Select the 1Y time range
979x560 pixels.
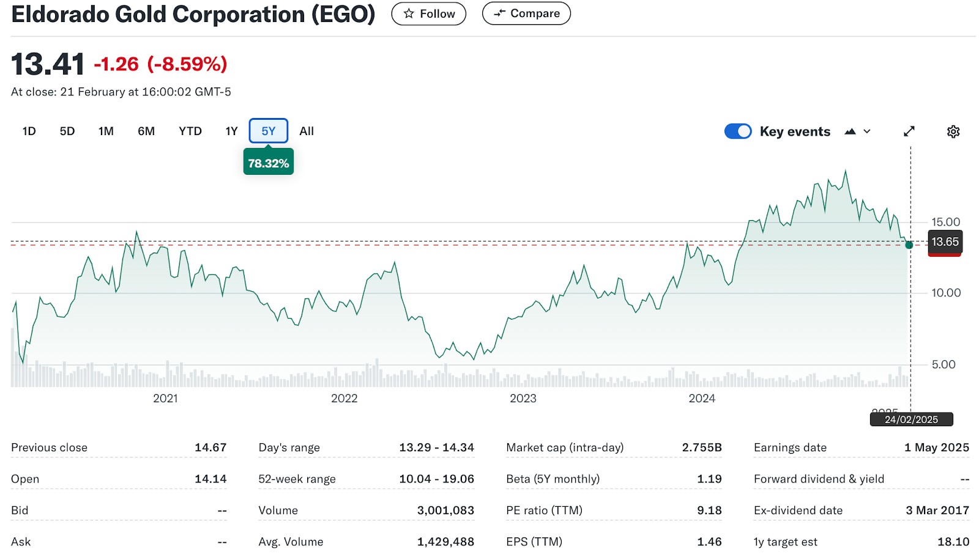pyautogui.click(x=231, y=131)
